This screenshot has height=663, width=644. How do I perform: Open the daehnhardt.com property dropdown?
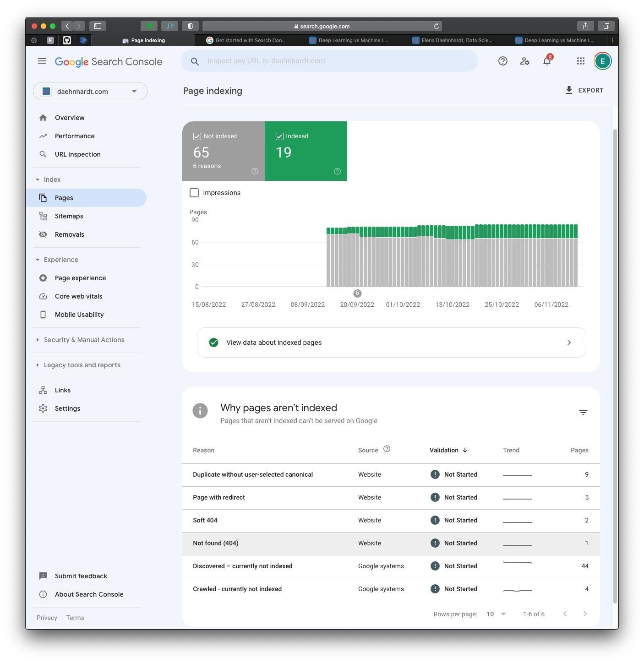click(90, 91)
